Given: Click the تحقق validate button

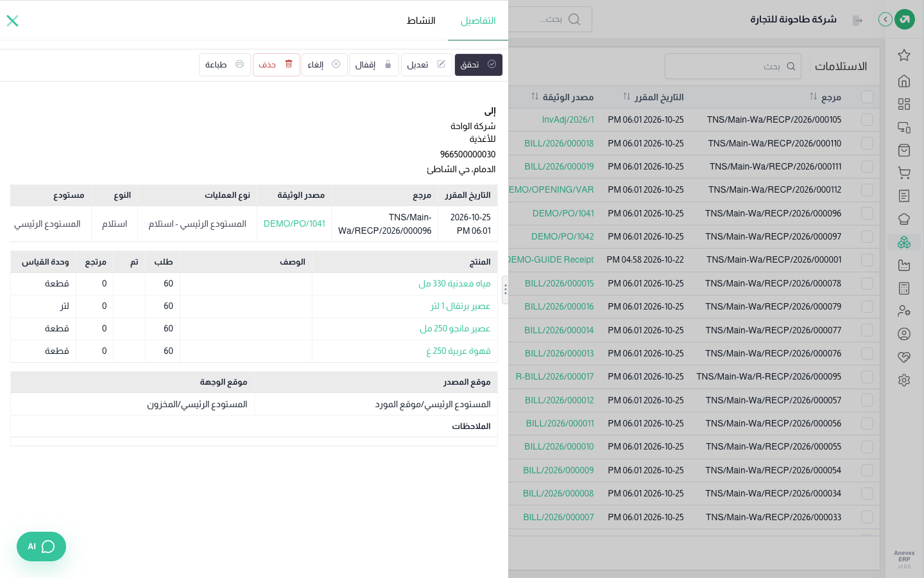Looking at the screenshot, I should pos(479,64).
